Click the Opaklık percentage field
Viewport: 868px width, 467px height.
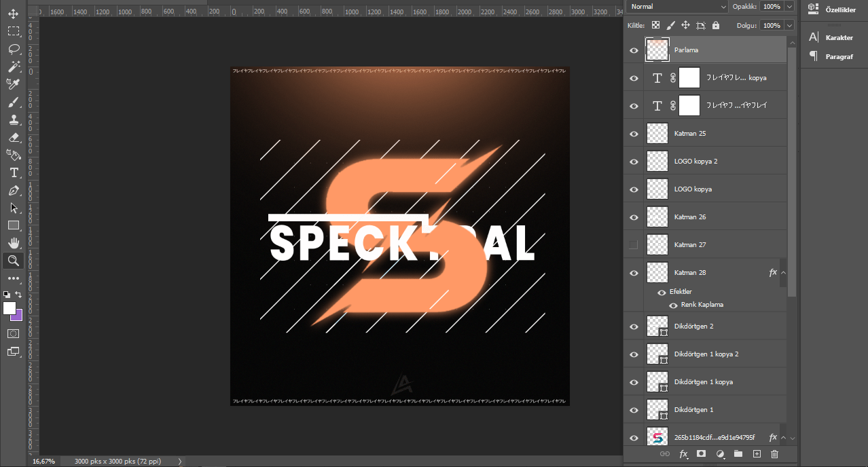(x=771, y=6)
